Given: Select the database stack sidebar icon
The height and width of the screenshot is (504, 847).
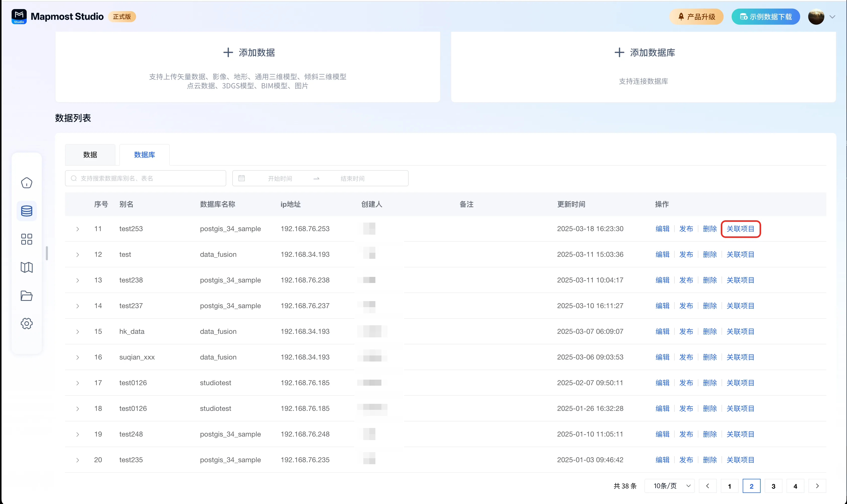Looking at the screenshot, I should [26, 211].
